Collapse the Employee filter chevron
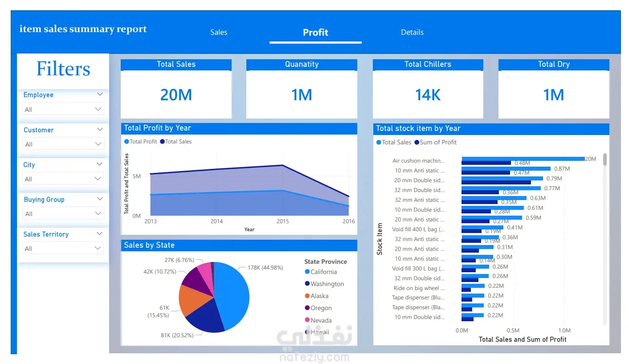The height and width of the screenshot is (364, 629). tap(100, 94)
